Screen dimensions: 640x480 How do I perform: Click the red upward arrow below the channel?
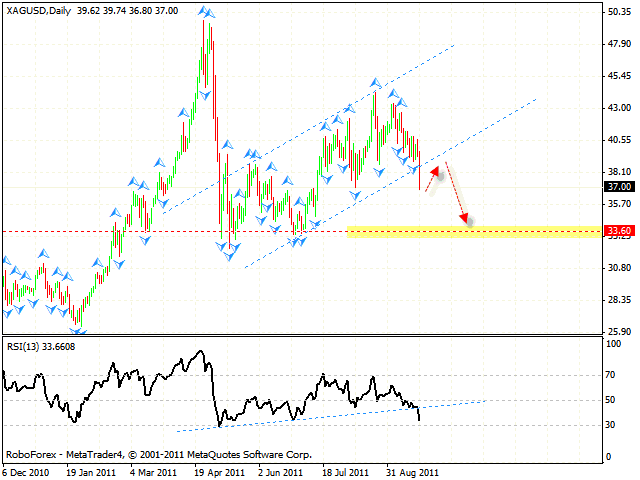433,174
